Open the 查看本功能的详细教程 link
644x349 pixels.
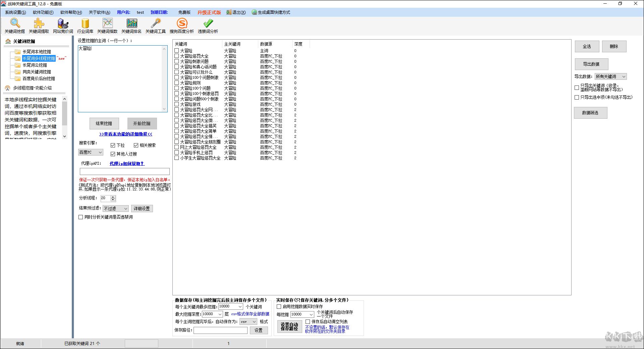pos(126,134)
